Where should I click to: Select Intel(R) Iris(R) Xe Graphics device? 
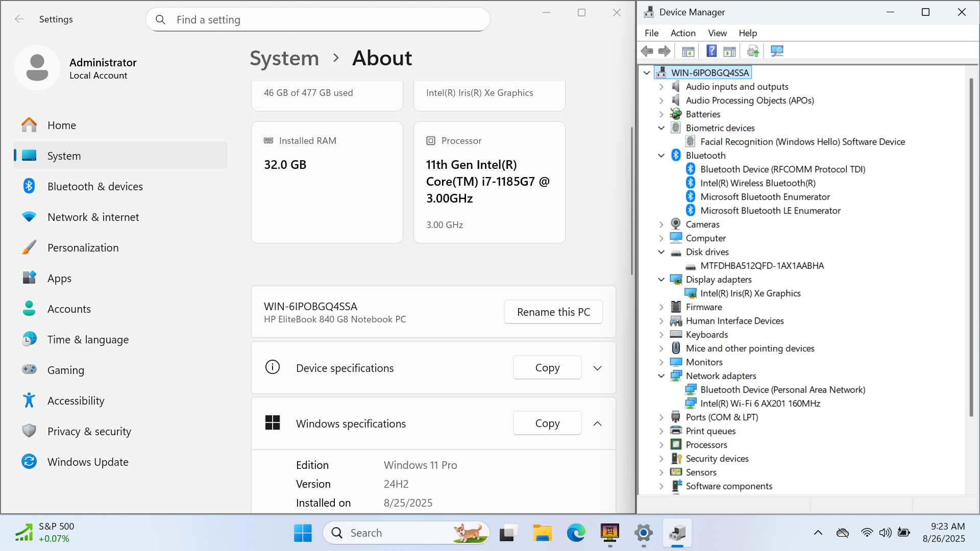[750, 293]
